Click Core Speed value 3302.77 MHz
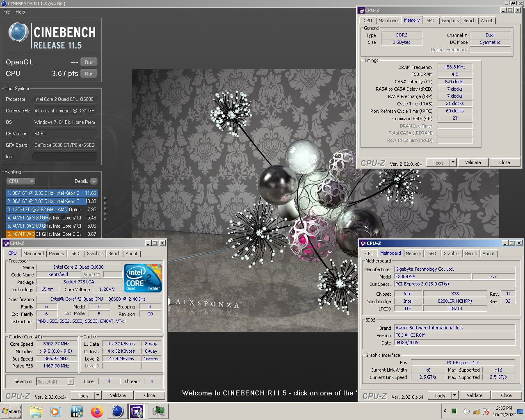The image size is (525, 420). coord(56,344)
